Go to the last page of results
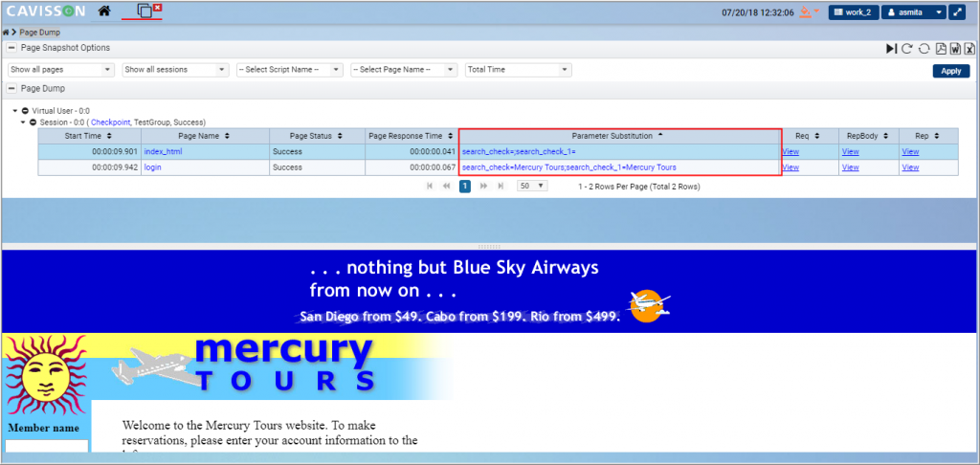The width and height of the screenshot is (980, 465). click(x=501, y=187)
